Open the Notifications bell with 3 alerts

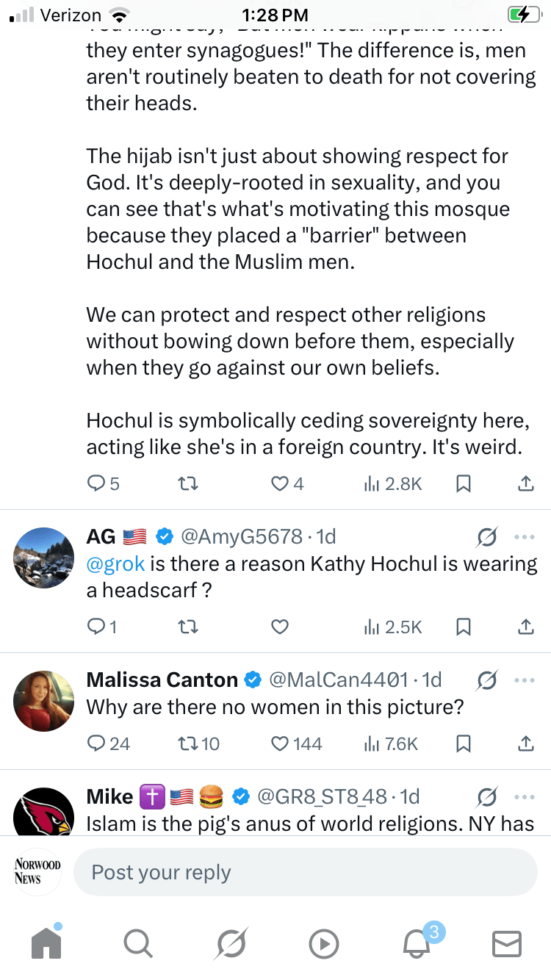pos(417,943)
